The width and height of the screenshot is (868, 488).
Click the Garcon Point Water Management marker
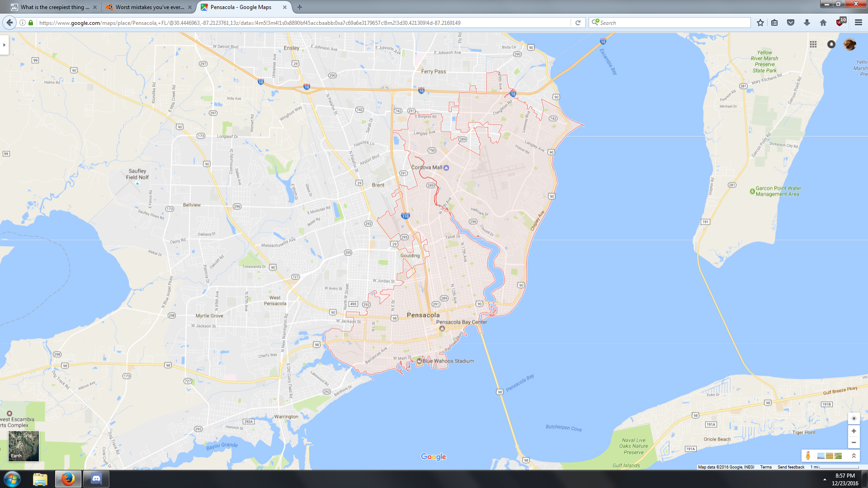coord(752,192)
